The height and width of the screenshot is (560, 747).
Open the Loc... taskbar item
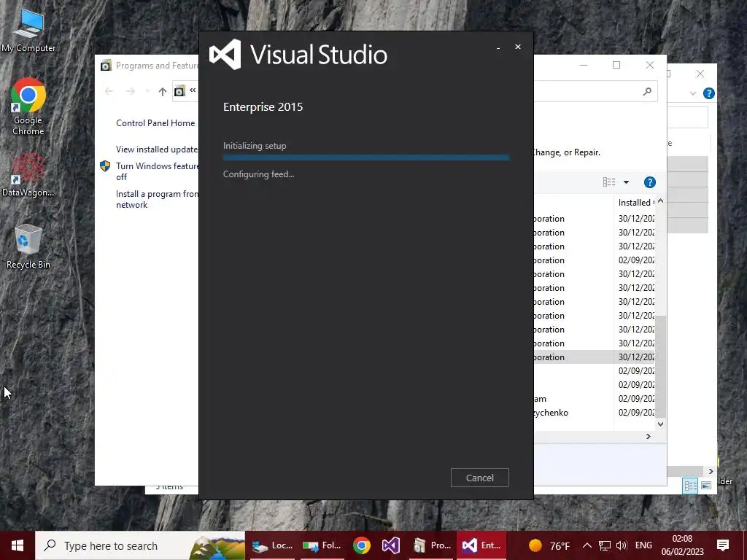[x=272, y=545]
